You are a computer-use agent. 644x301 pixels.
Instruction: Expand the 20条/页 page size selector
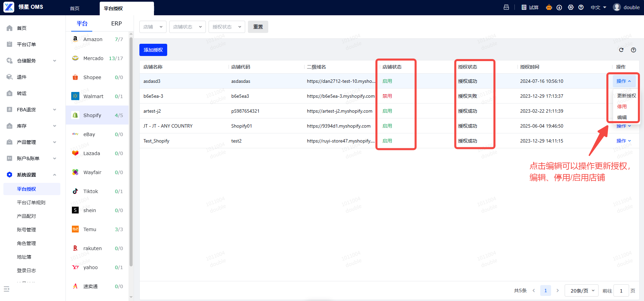click(x=582, y=291)
